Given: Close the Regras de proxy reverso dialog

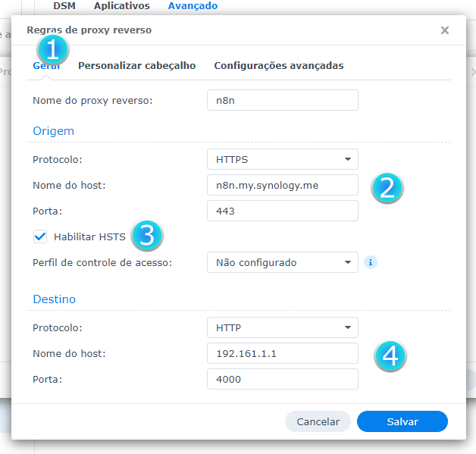Looking at the screenshot, I should click(445, 30).
